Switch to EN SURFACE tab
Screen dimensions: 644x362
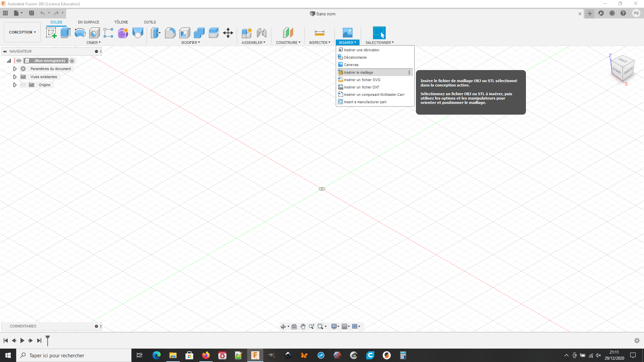tap(89, 22)
